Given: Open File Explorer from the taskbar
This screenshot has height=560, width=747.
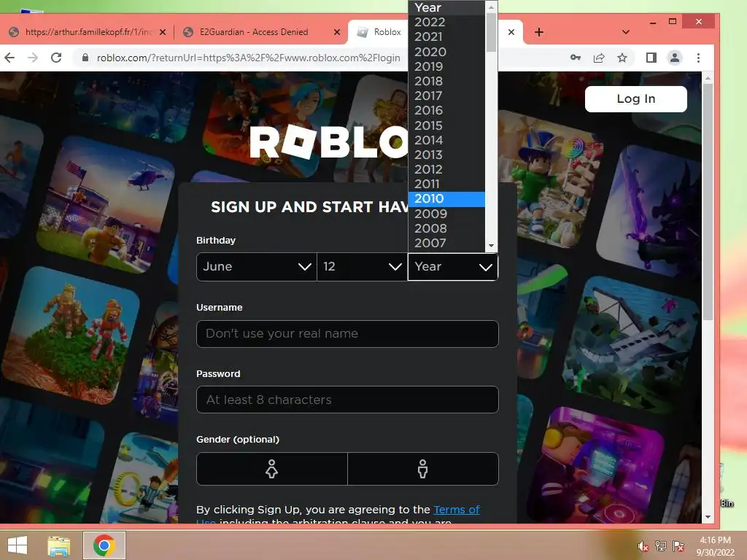Looking at the screenshot, I should [x=58, y=545].
